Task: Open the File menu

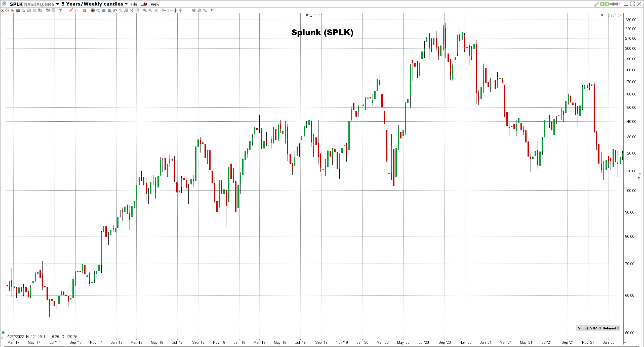Action: click(x=134, y=4)
